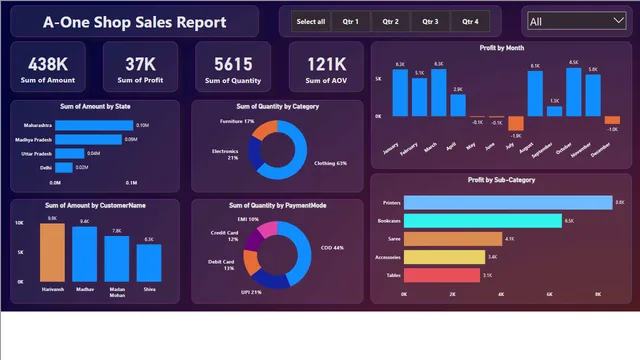
Task: Select the January profit bar
Action: click(x=400, y=93)
